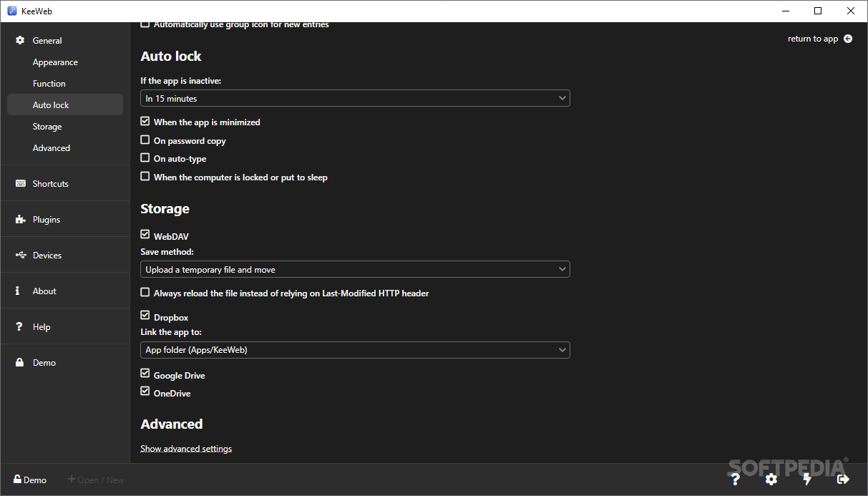Open help from the footer question mark icon
Viewport: 868px width, 496px height.
734,479
